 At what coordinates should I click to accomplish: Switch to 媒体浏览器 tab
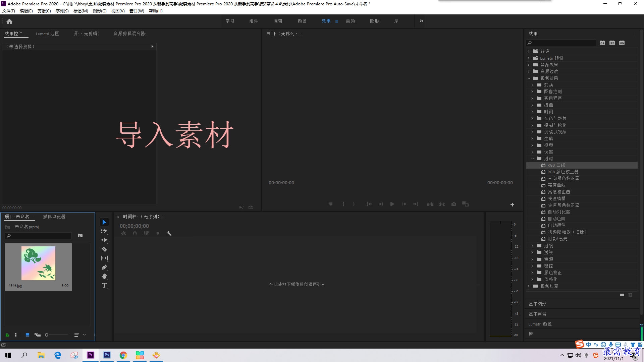coord(54,217)
